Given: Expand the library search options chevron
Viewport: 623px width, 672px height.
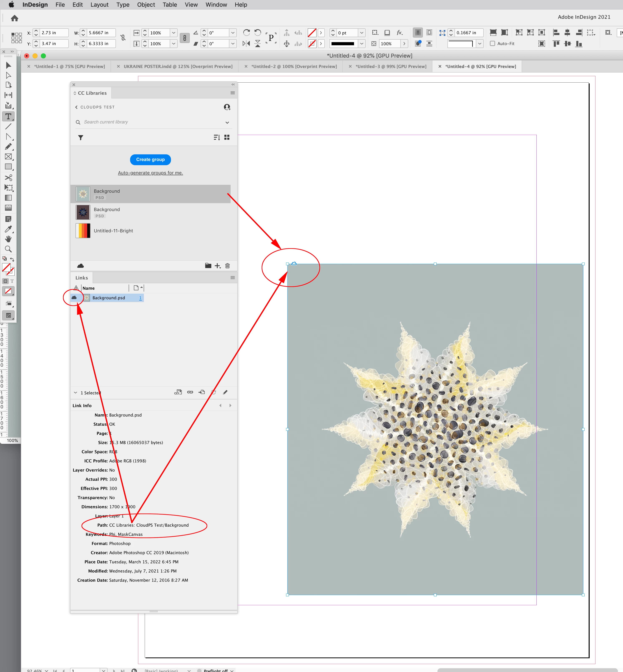Looking at the screenshot, I should pyautogui.click(x=227, y=122).
